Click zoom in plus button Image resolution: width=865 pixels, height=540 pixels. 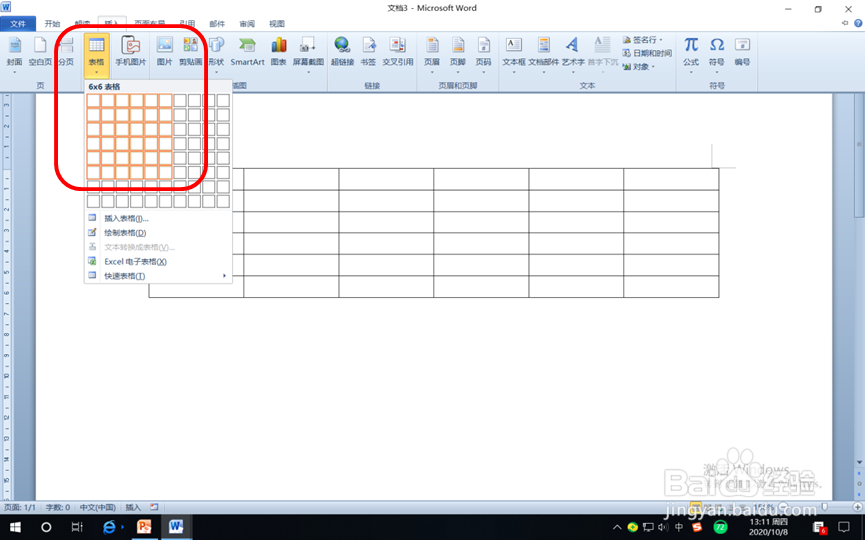point(858,506)
